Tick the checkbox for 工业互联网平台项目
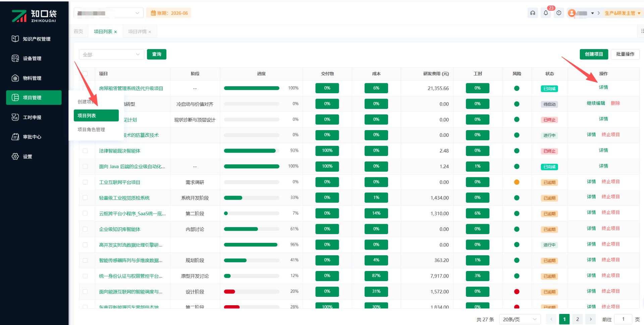The height and width of the screenshot is (325, 644). tap(85, 182)
